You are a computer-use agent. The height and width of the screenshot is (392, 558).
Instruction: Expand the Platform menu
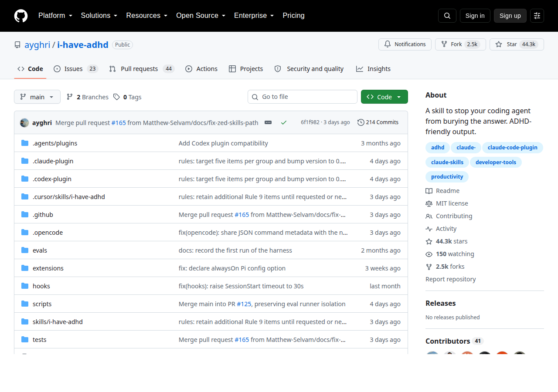[55, 16]
